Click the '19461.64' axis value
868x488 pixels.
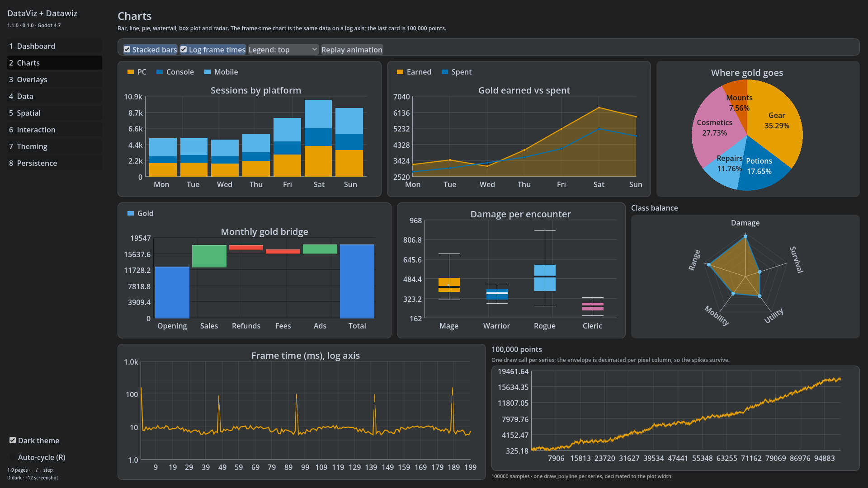pos(513,371)
